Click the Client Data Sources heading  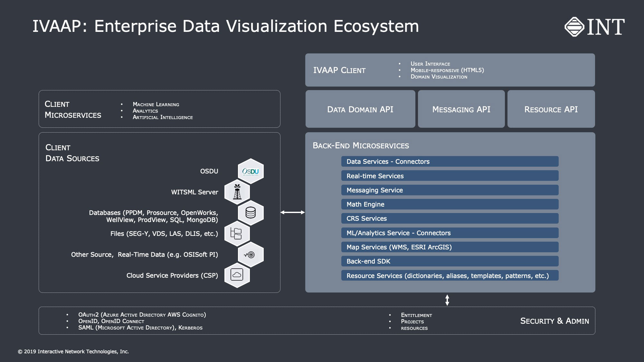point(72,153)
